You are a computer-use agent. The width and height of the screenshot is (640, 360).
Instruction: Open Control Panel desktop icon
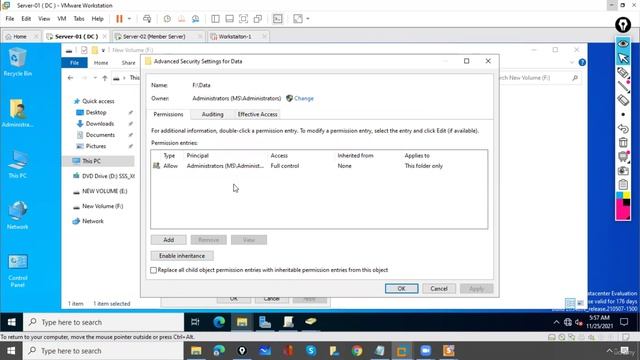coord(18,270)
